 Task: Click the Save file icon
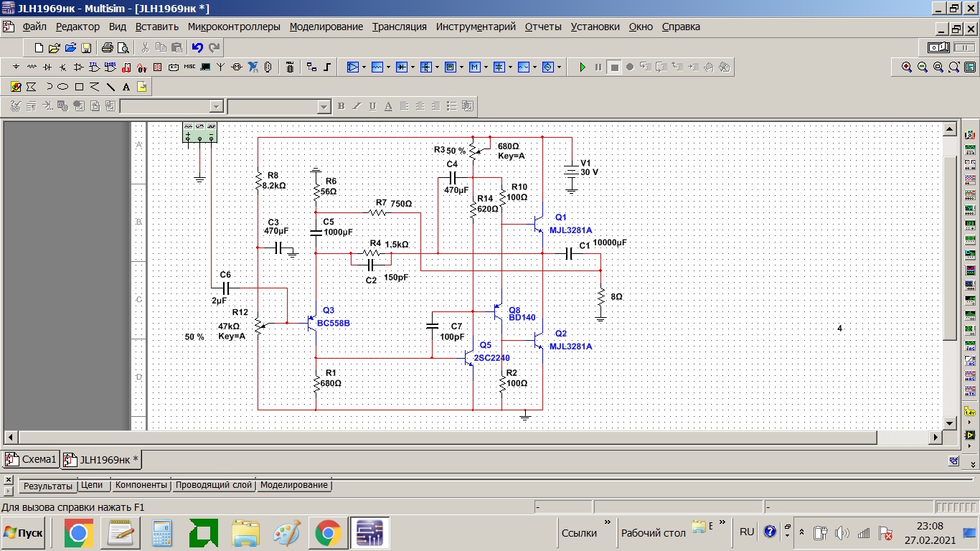click(86, 48)
